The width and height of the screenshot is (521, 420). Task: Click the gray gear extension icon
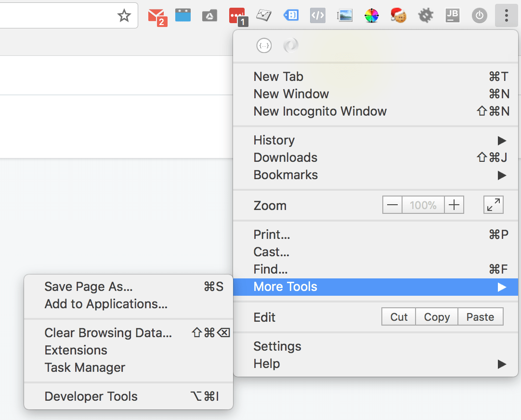426,15
